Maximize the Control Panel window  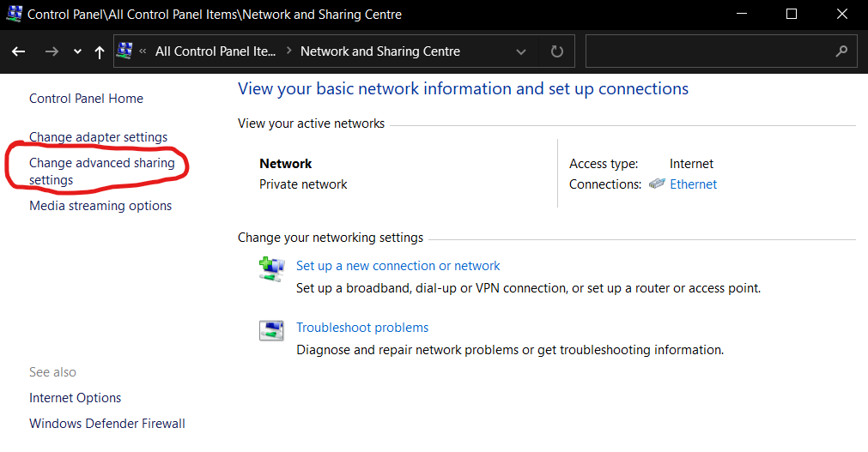[x=792, y=14]
